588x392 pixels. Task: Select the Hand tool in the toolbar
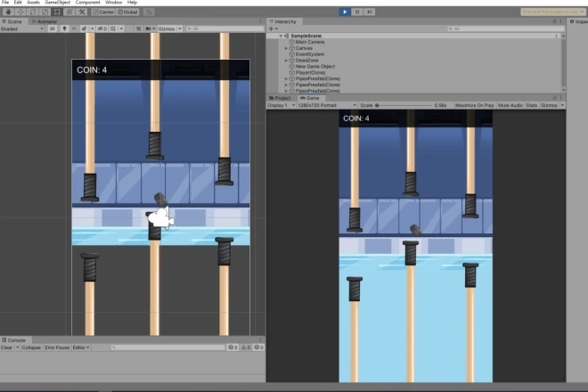pos(7,12)
